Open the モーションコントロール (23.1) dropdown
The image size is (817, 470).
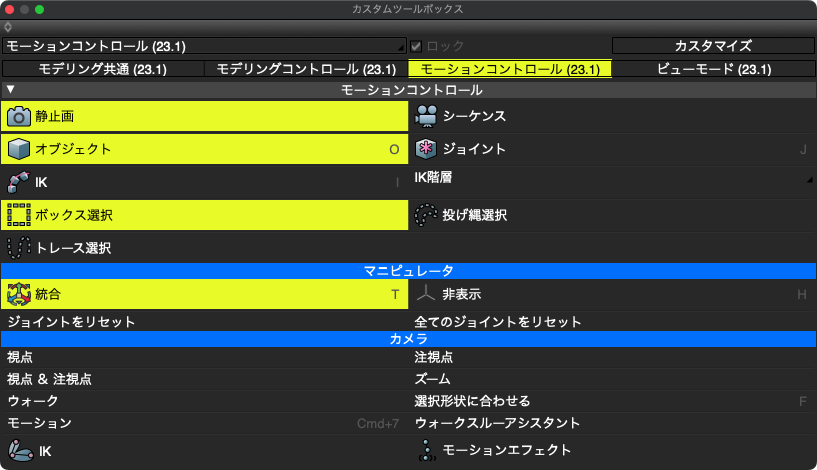tap(204, 46)
